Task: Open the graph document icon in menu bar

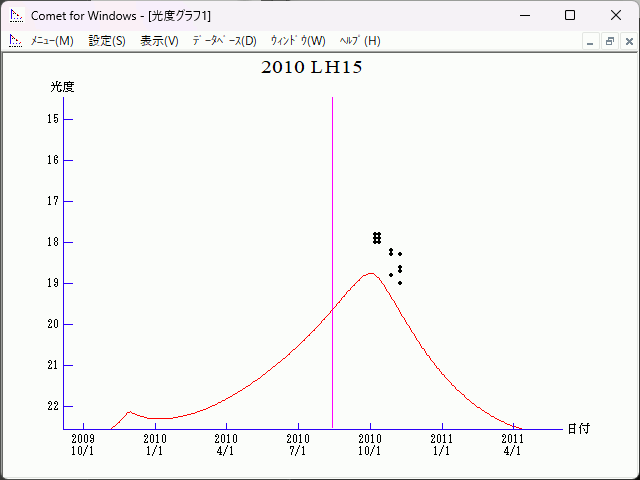Action: (x=15, y=41)
